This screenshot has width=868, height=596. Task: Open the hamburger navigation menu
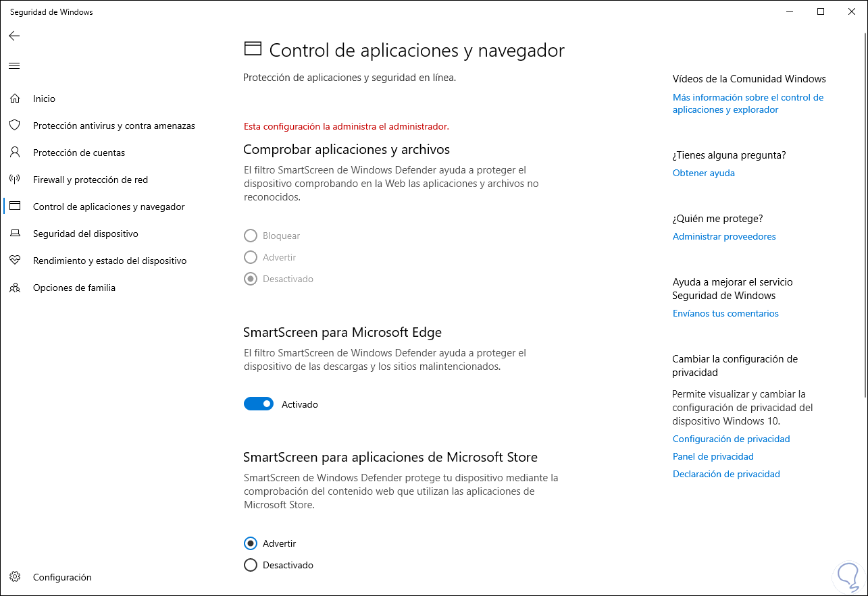tap(14, 65)
